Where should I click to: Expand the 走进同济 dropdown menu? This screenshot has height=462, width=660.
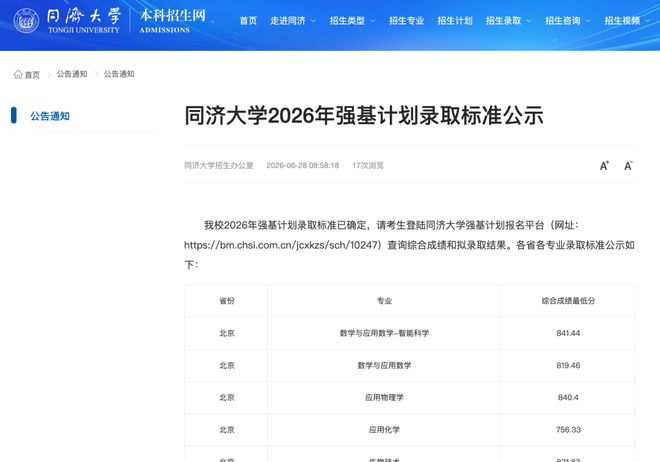point(293,21)
